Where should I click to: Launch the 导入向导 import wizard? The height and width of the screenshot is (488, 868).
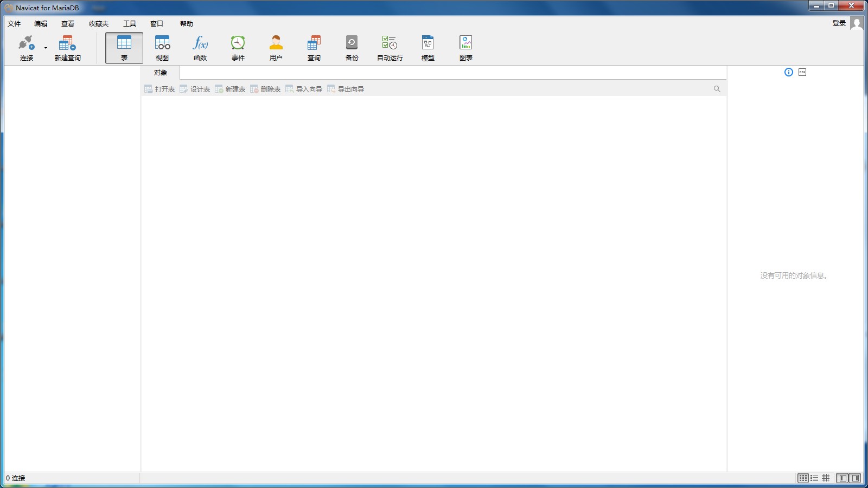pyautogui.click(x=305, y=88)
